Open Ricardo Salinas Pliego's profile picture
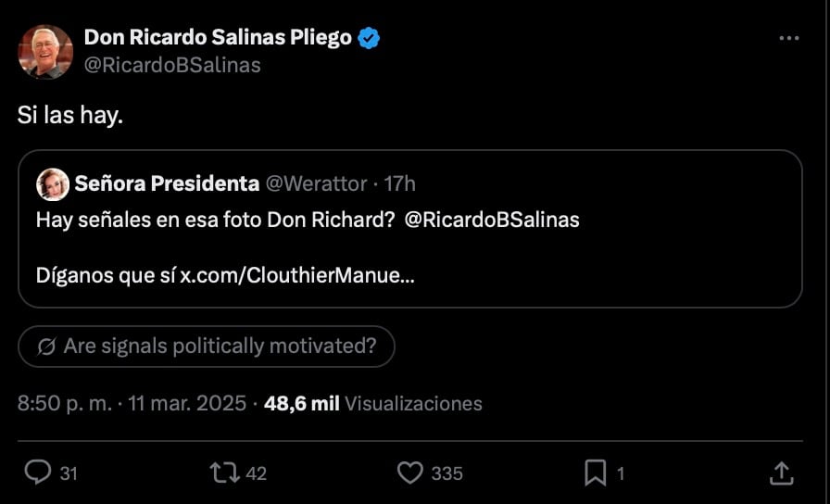The height and width of the screenshot is (504, 830). pyautogui.click(x=45, y=51)
